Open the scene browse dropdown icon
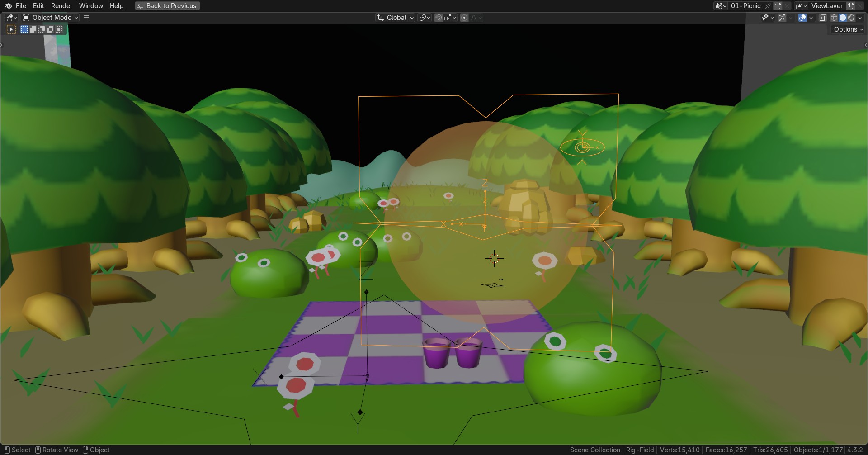 721,6
